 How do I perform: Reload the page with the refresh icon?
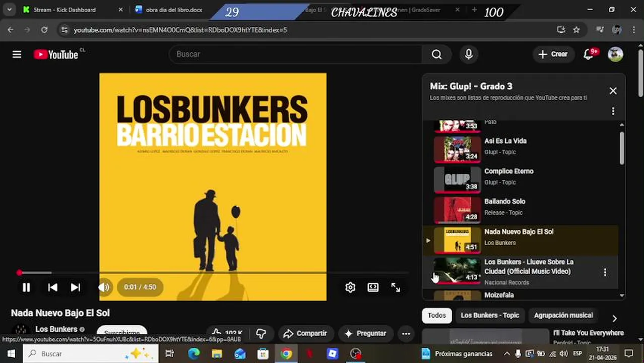coord(44,30)
